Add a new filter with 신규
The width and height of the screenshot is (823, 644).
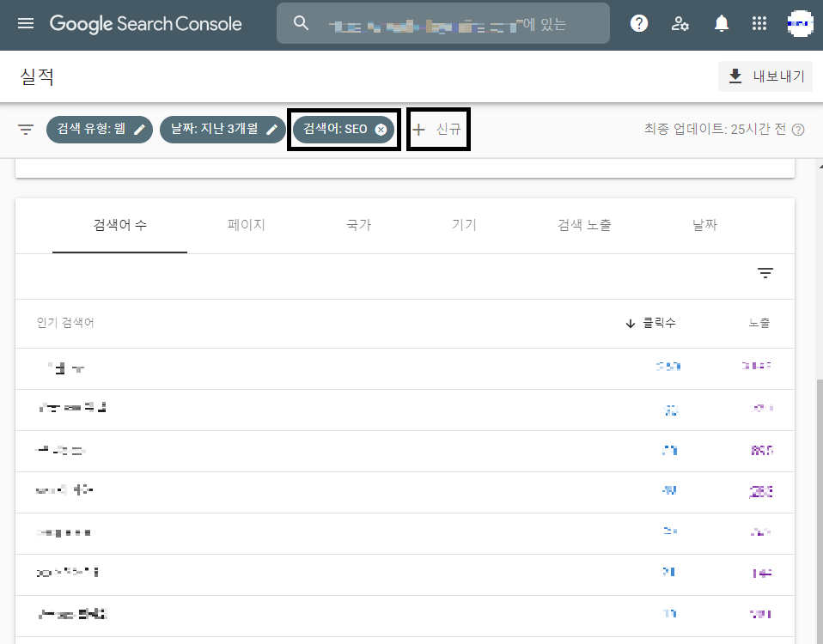pos(437,129)
